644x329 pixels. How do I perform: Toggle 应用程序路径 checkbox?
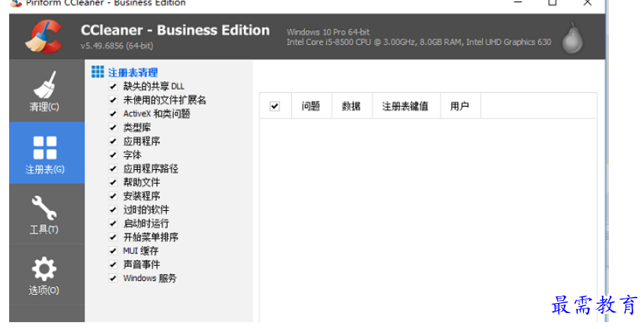point(113,168)
